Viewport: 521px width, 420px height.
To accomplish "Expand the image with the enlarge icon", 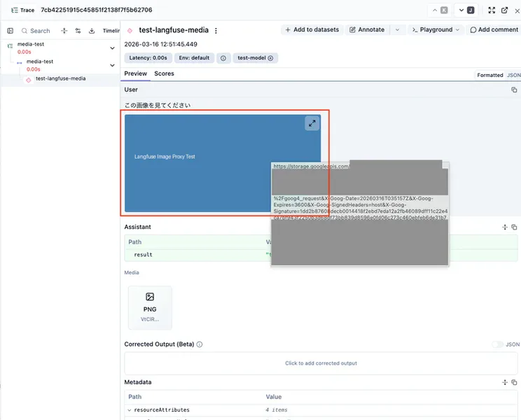I will [312, 123].
